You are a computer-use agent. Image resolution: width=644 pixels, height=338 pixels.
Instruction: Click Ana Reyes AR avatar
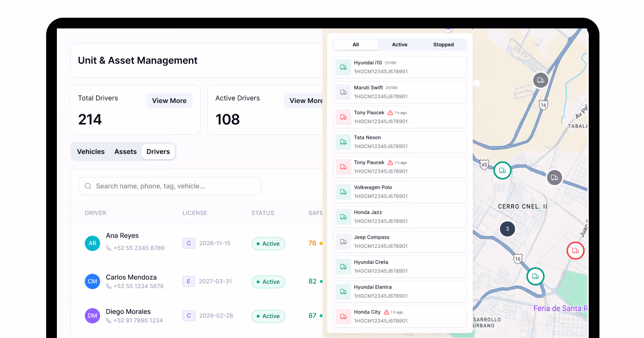(x=92, y=243)
